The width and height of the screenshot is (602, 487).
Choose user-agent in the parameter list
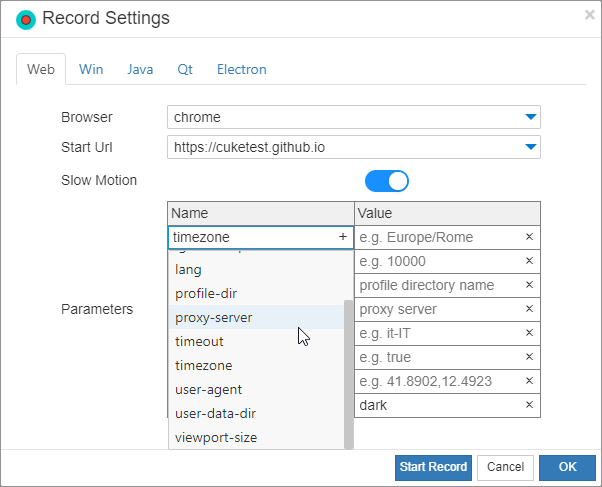point(208,389)
